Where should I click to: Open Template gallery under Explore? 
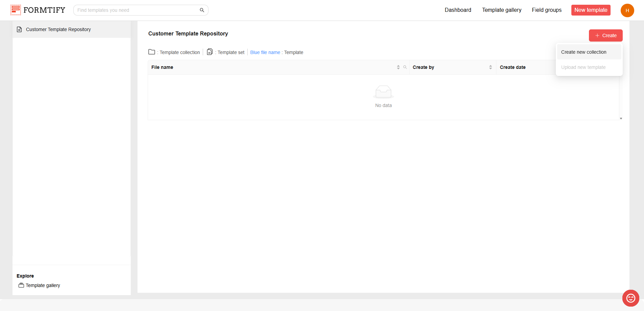pos(43,285)
